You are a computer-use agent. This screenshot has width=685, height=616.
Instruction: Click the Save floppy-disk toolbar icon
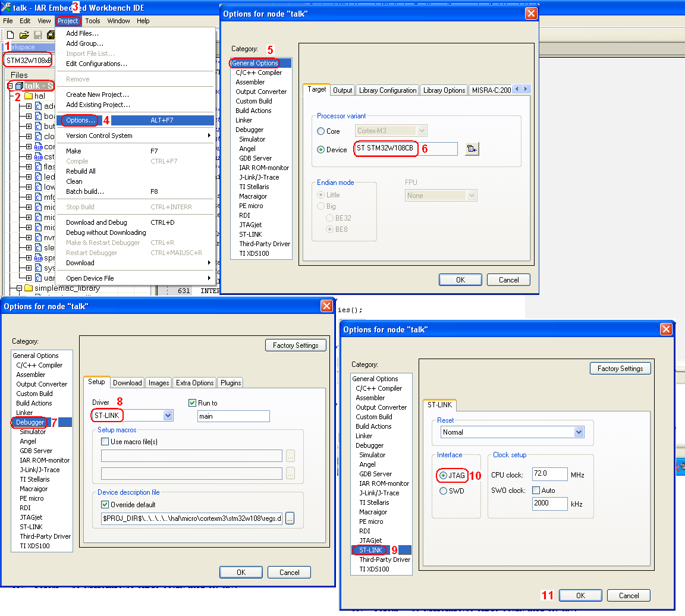[x=39, y=35]
